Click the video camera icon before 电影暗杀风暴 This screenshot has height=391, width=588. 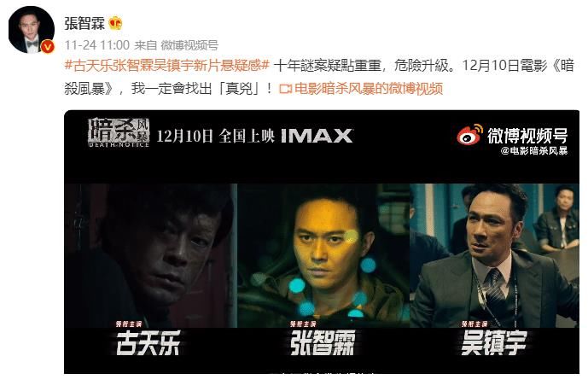[286, 89]
